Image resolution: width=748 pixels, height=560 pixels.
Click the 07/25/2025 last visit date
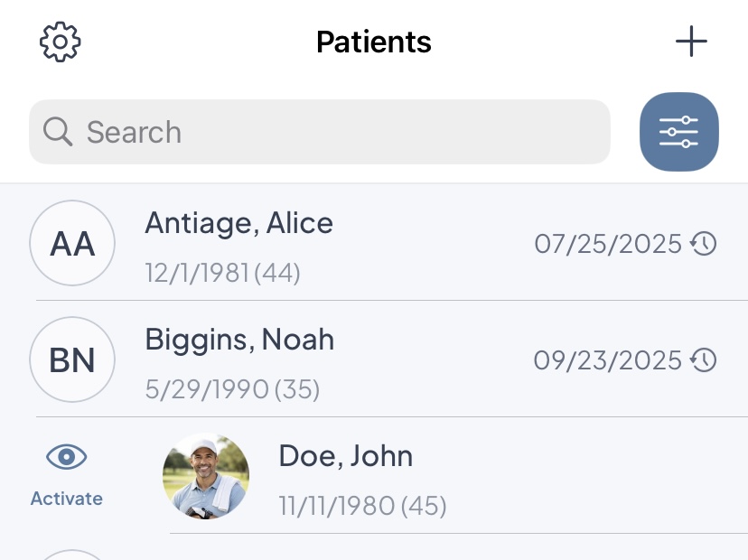pos(607,244)
